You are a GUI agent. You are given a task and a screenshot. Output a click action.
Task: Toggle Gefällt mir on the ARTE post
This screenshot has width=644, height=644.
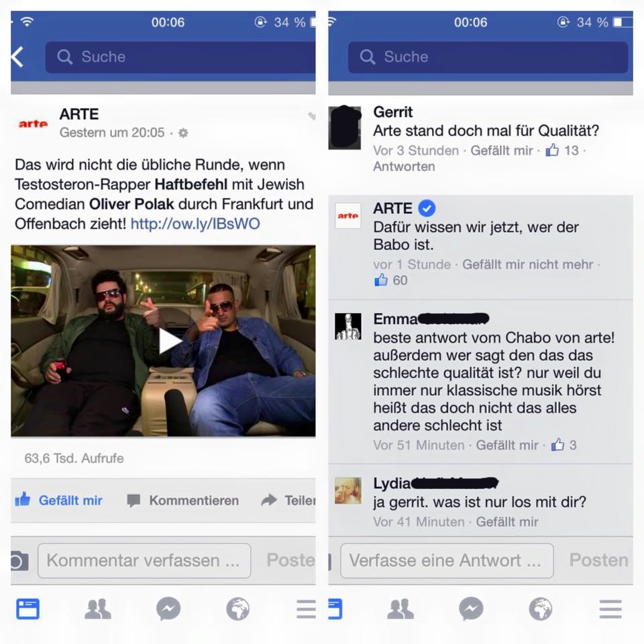click(59, 500)
